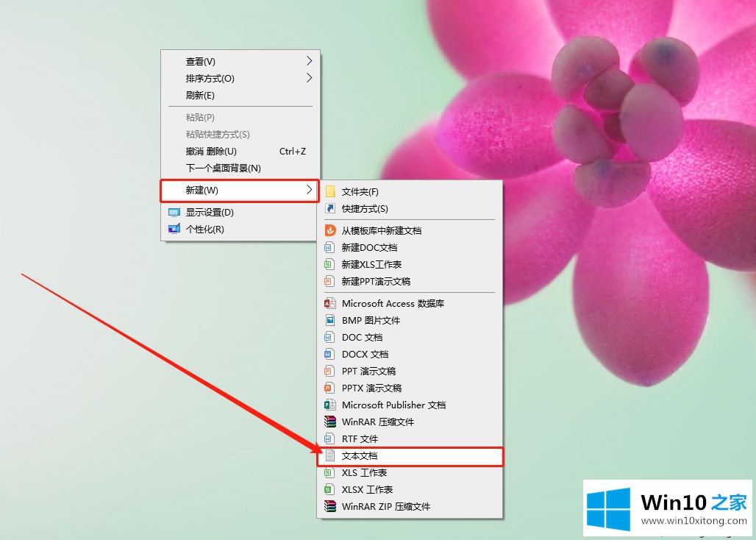
Task: Expand the 查看(V) submenu arrow
Action: [310, 61]
